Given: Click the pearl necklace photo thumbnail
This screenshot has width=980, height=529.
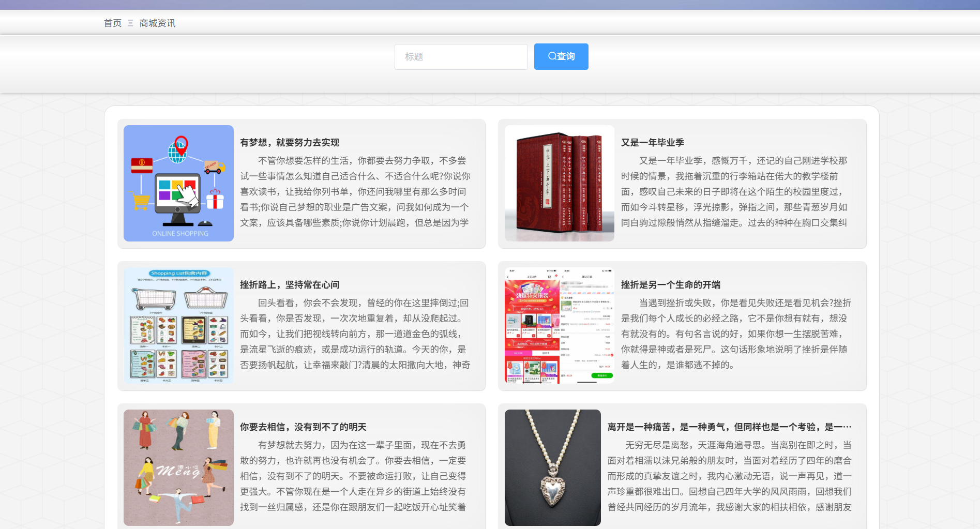Looking at the screenshot, I should (x=552, y=467).
